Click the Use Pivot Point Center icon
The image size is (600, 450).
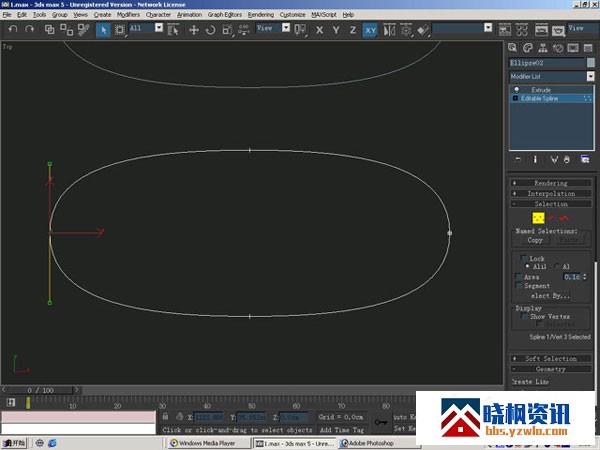(300, 30)
